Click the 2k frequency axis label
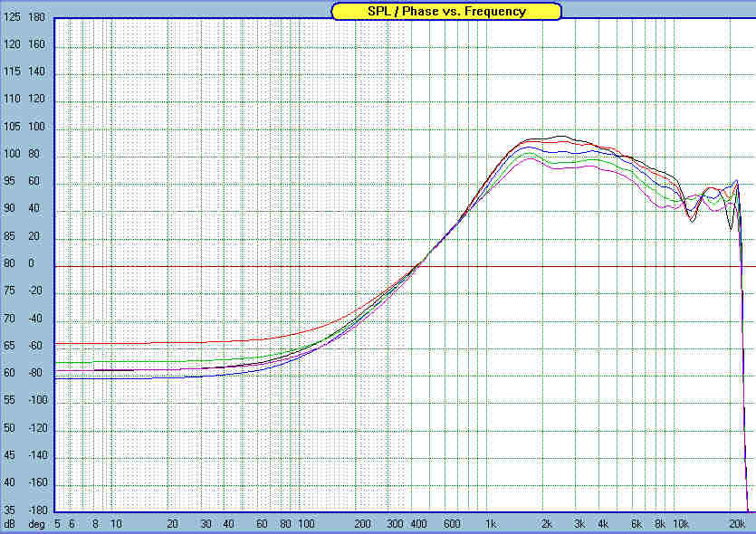Screen dimensions: 756x534 547,524
